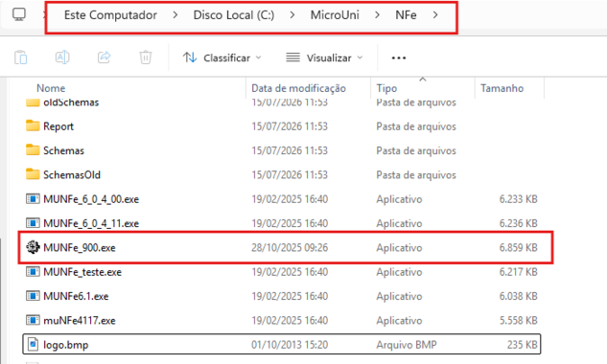Click the date 28/10/2025 09:26
The image size is (607, 364).
pos(290,247)
